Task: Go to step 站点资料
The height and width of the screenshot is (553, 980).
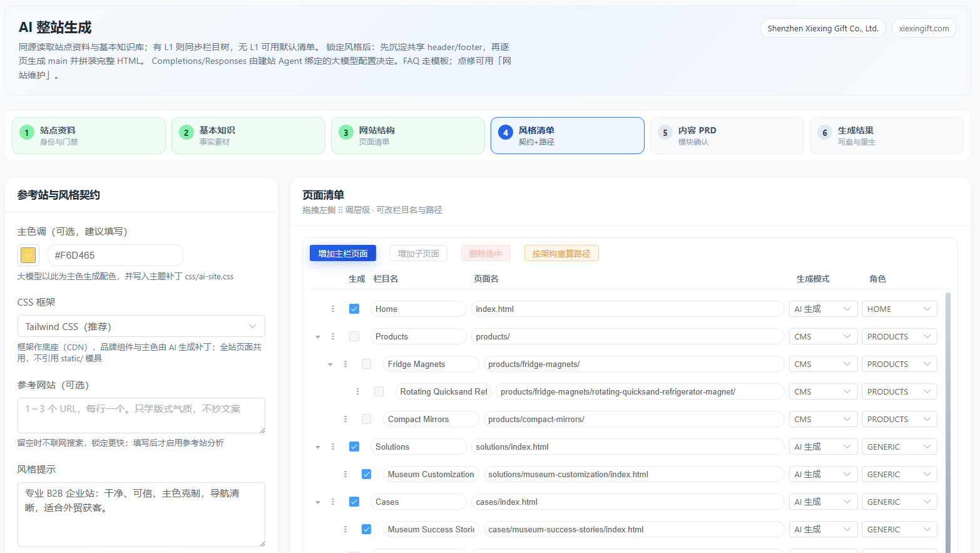Action: click(89, 135)
